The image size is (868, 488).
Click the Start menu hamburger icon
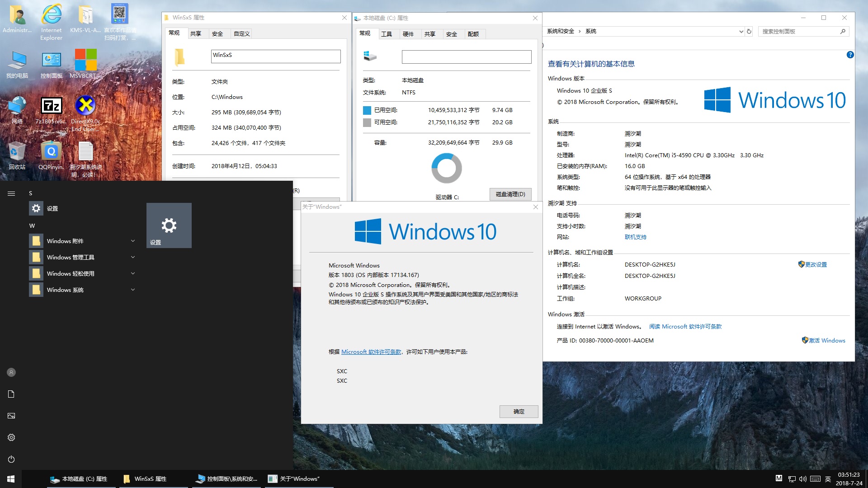point(11,193)
